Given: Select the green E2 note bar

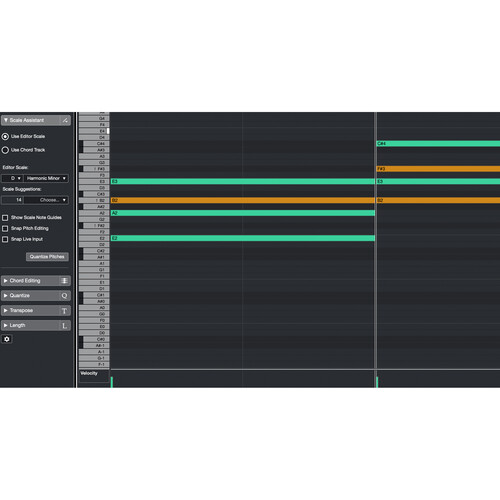Looking at the screenshot, I should 243,238.
